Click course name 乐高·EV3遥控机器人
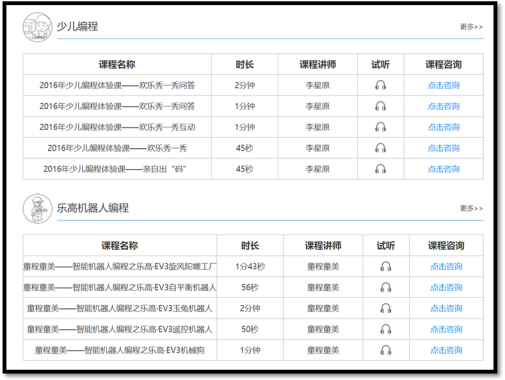The height and width of the screenshot is (380, 505). click(x=120, y=329)
